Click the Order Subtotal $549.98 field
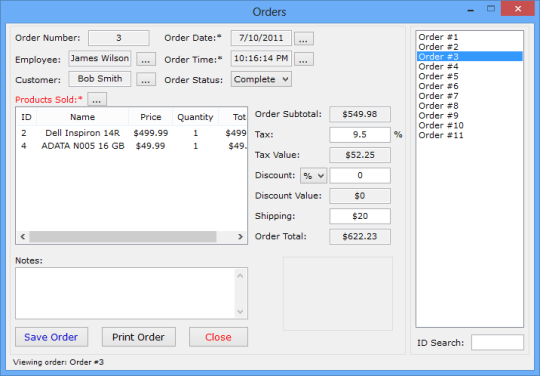 pos(360,114)
